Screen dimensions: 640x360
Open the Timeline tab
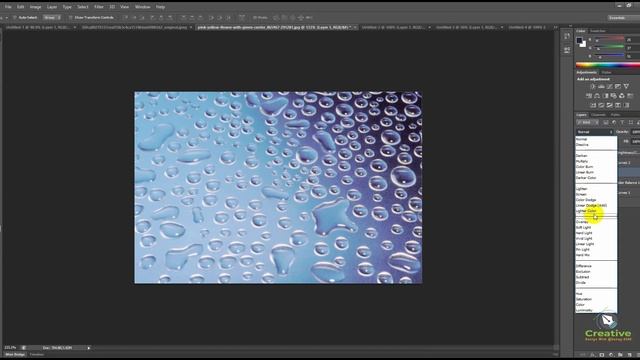pos(37,355)
